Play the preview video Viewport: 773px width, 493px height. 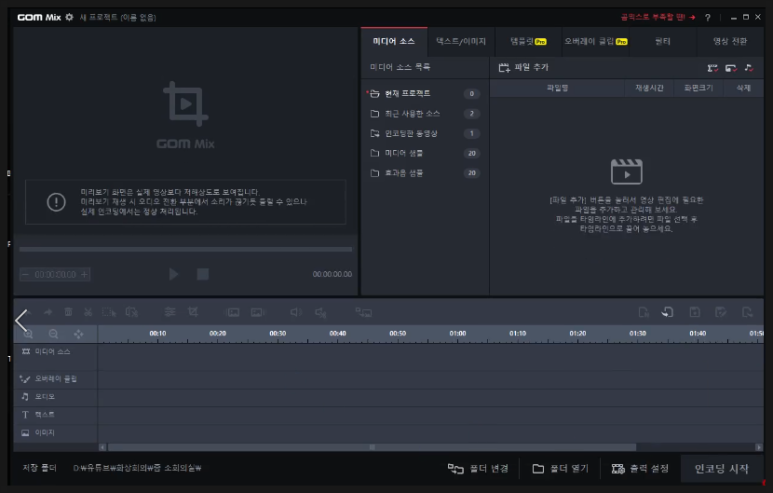173,274
